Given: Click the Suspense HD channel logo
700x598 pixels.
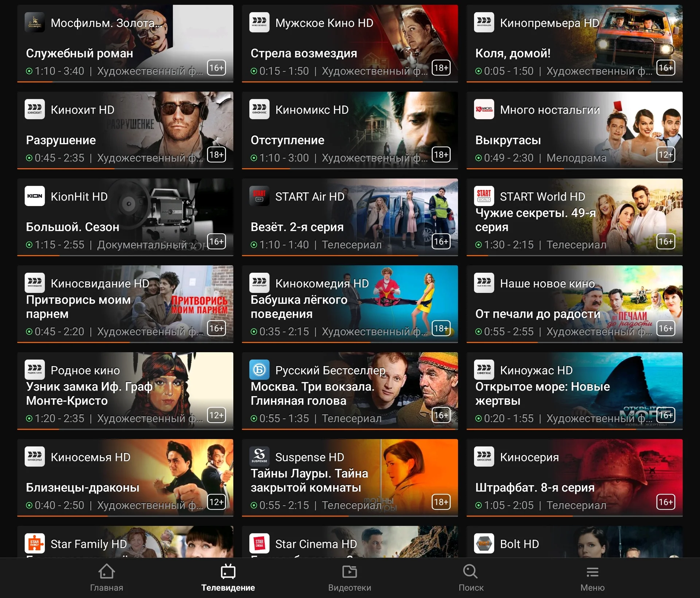Looking at the screenshot, I should pos(259,456).
